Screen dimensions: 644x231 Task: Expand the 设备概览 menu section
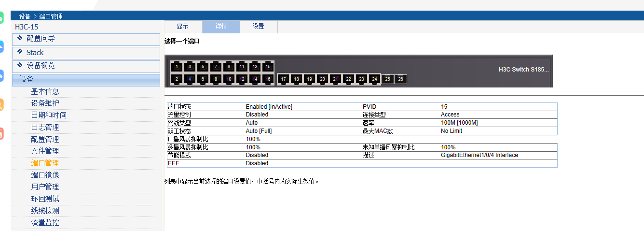(x=86, y=66)
